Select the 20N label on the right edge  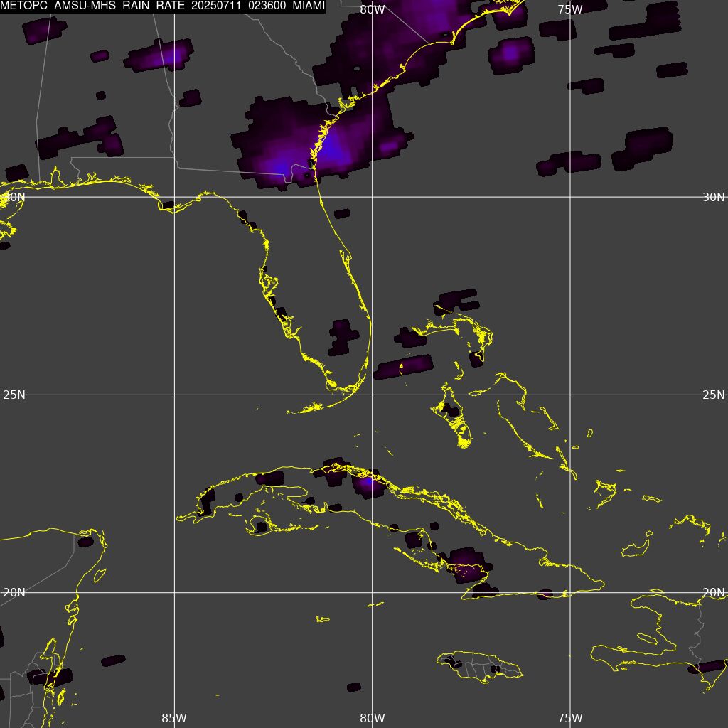pyautogui.click(x=713, y=592)
